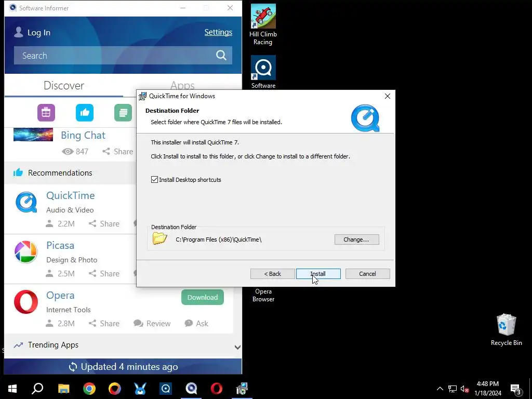
Task: Click the destination path C:\Program Files (x86)\QuickTime\
Action: coord(219,240)
